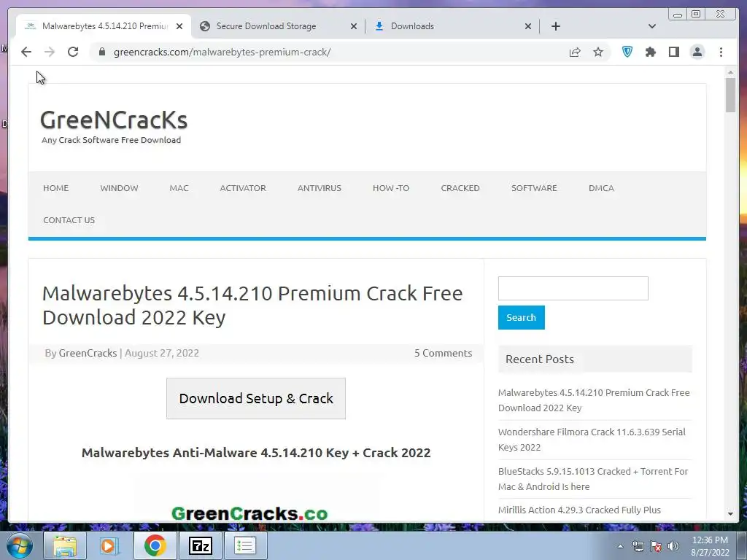
Task: Open the ACTIVATOR menu item
Action: coord(243,188)
